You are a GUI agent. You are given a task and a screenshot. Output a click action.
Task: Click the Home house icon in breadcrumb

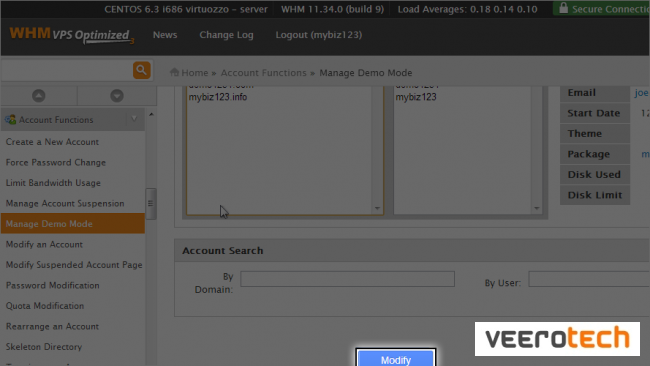(x=174, y=73)
